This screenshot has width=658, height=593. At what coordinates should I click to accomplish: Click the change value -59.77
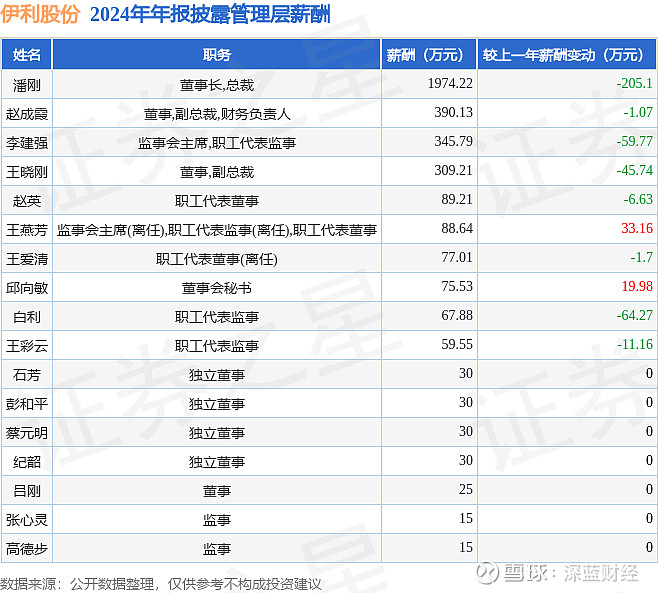coord(634,141)
